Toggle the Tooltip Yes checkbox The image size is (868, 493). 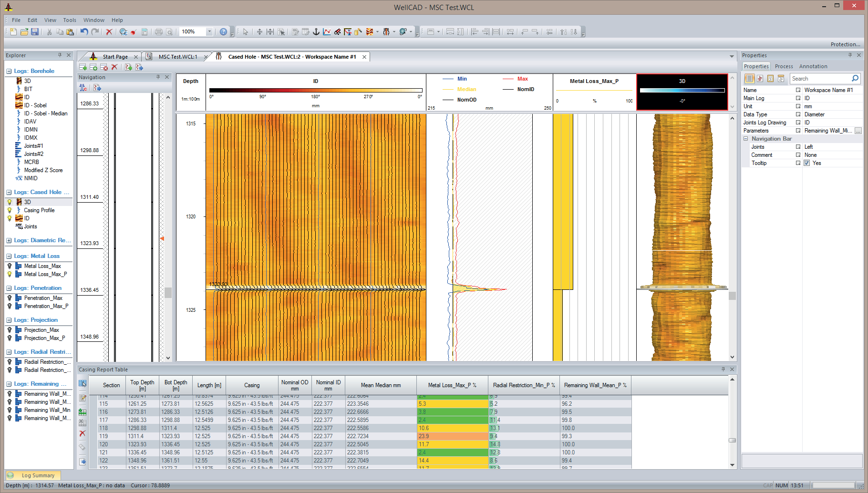(x=807, y=163)
